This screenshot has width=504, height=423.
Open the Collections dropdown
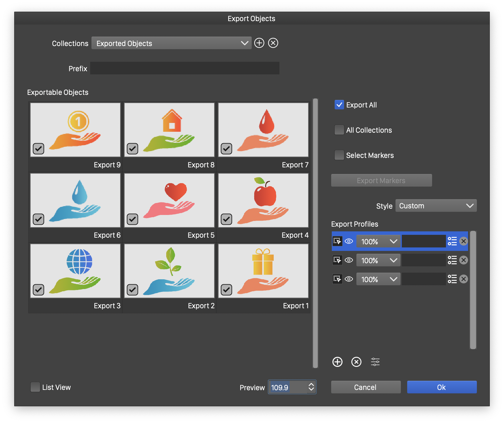tap(171, 43)
